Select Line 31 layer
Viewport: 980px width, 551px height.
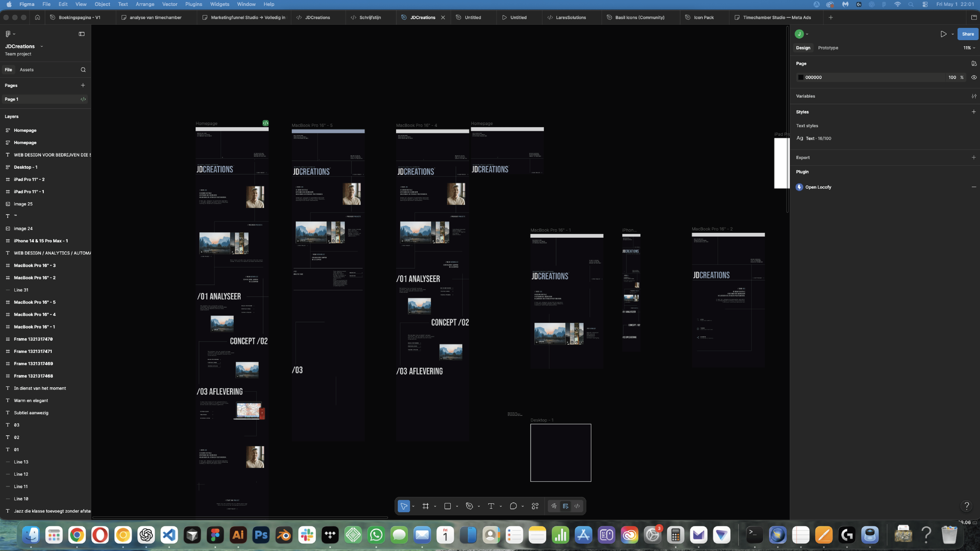pos(46,290)
